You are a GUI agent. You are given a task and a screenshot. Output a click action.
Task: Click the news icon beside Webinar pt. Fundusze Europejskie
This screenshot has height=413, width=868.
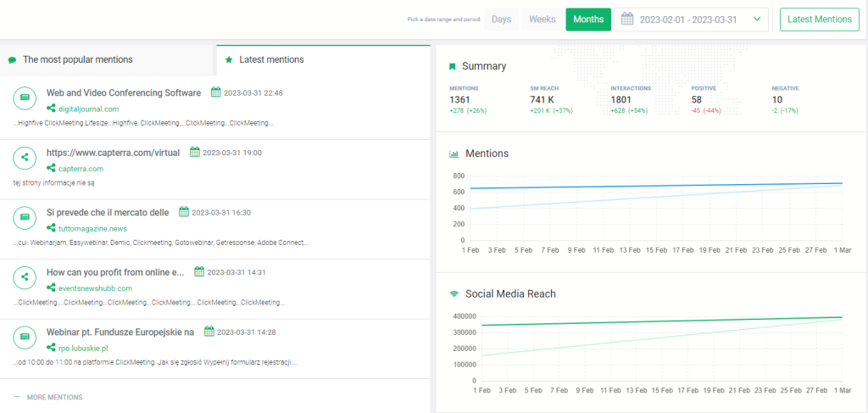[x=25, y=337]
